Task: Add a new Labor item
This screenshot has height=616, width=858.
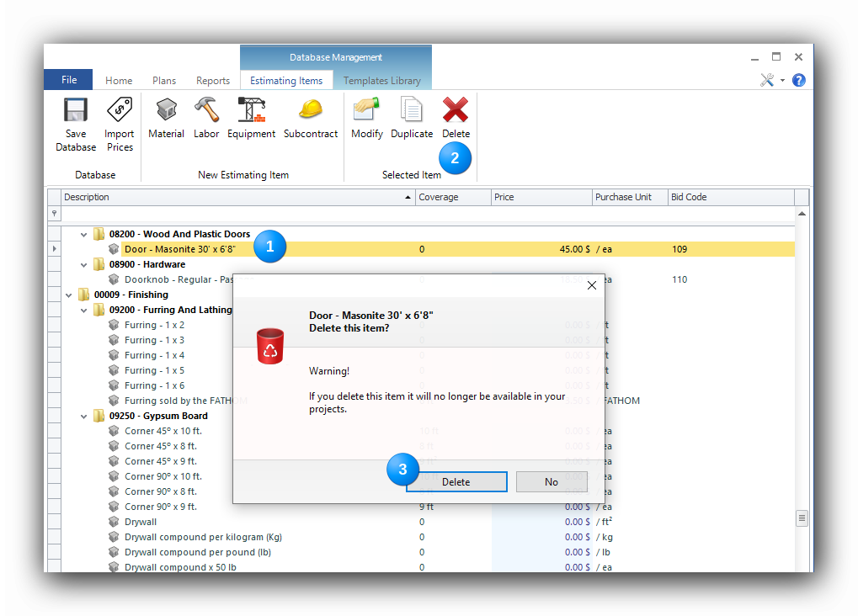Action: 206,118
